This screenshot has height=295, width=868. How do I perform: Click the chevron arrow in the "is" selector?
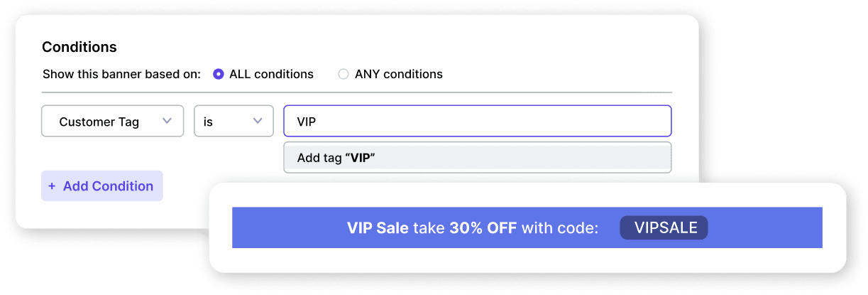258,122
